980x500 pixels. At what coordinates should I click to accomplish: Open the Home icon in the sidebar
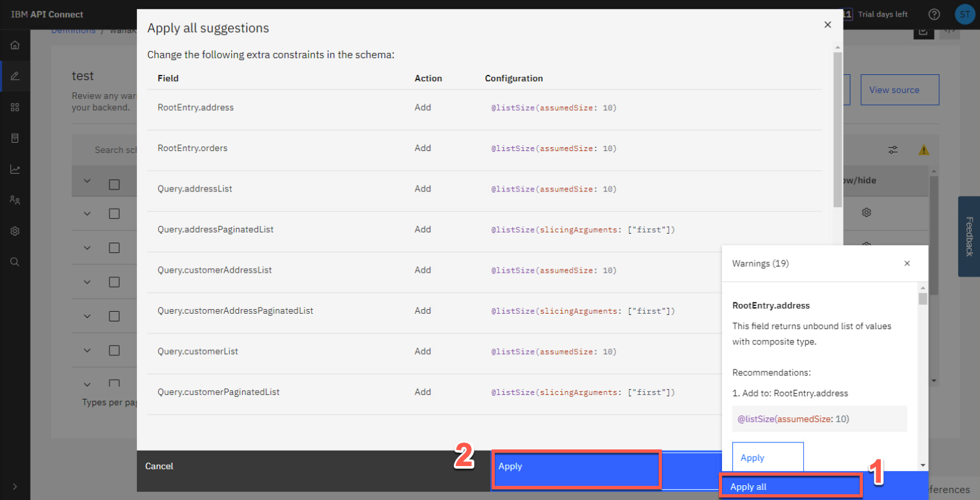coord(15,45)
